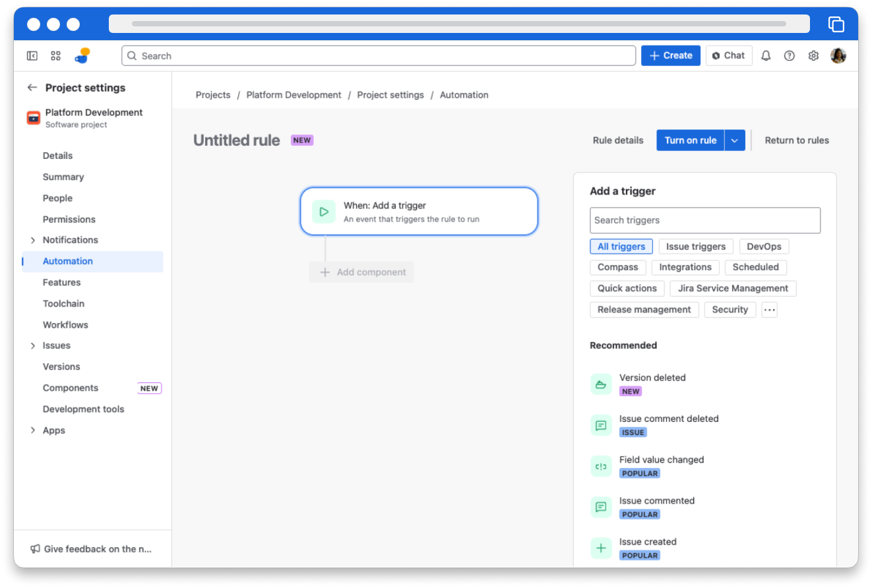Screen dimensions: 872x588
Task: Click the play trigger icon in rule card
Action: point(324,212)
